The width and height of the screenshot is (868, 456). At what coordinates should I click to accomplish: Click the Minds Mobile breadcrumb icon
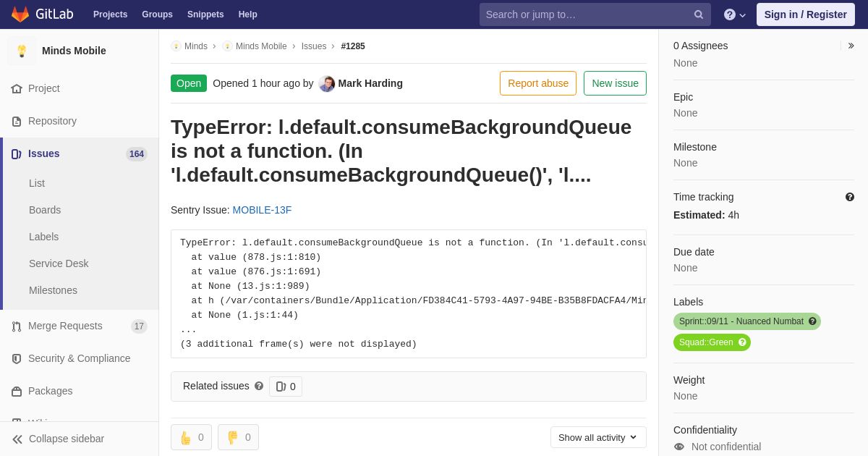227,46
